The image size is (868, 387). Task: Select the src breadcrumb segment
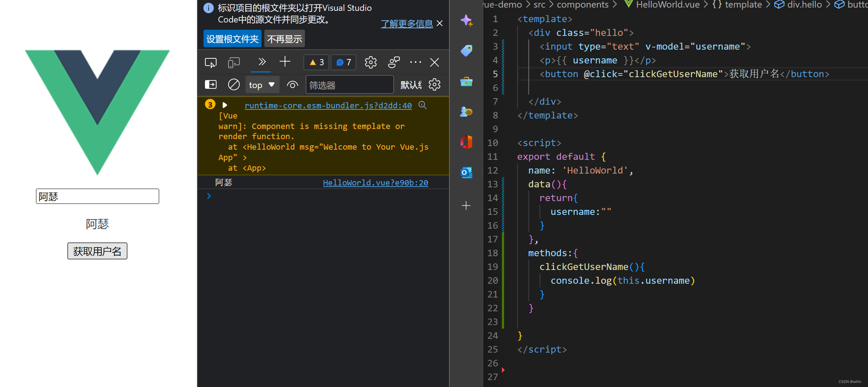(539, 5)
